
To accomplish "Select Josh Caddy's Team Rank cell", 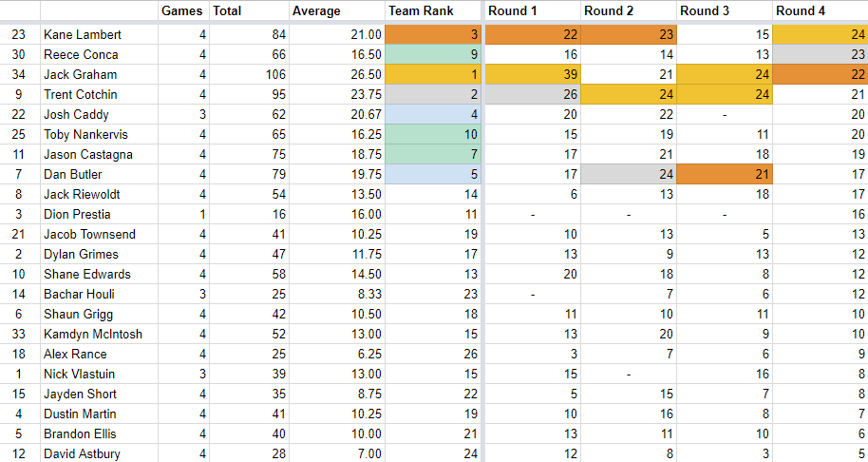I will pos(433,114).
